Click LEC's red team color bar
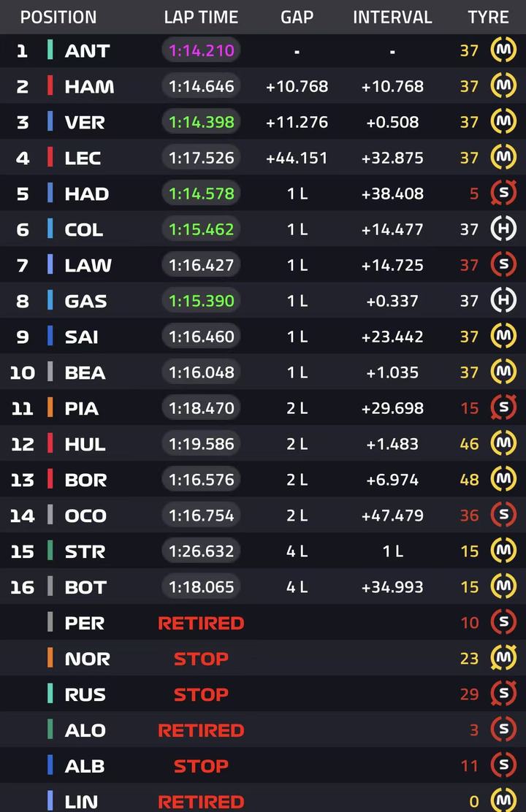 click(x=50, y=158)
